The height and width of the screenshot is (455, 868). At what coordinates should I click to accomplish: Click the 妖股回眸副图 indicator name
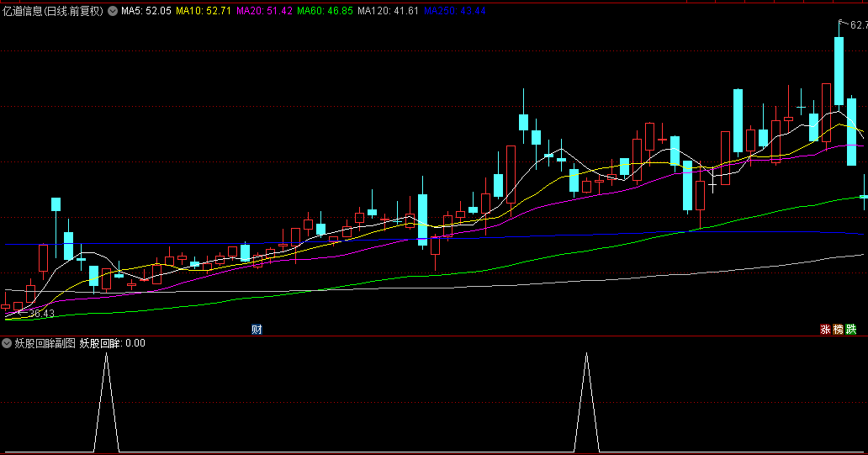tap(45, 343)
